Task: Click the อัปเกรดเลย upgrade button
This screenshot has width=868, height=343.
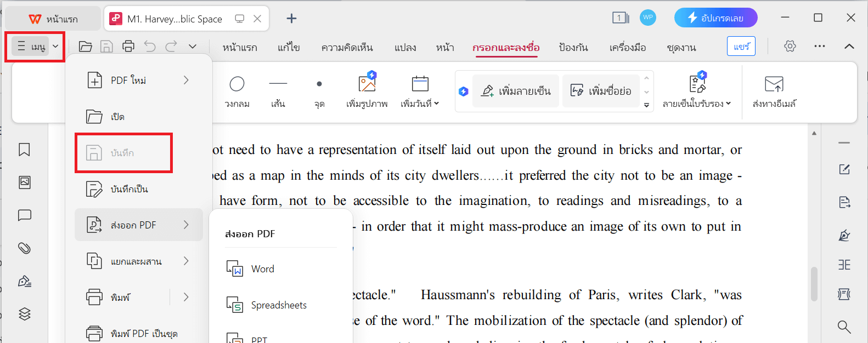Action: (715, 18)
